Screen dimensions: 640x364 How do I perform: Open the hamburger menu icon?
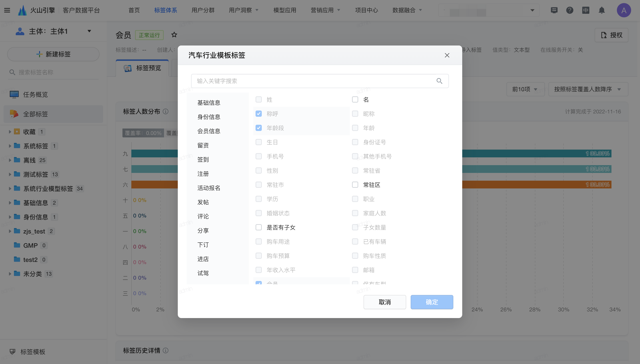7,10
